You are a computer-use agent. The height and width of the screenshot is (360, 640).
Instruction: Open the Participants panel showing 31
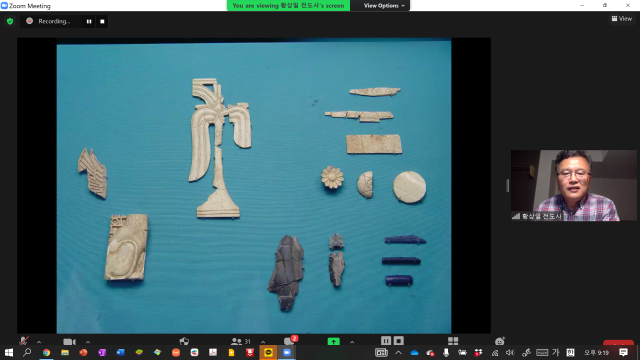[241, 341]
